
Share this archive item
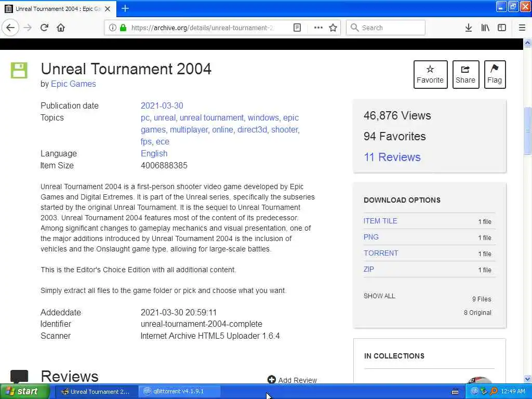(465, 74)
